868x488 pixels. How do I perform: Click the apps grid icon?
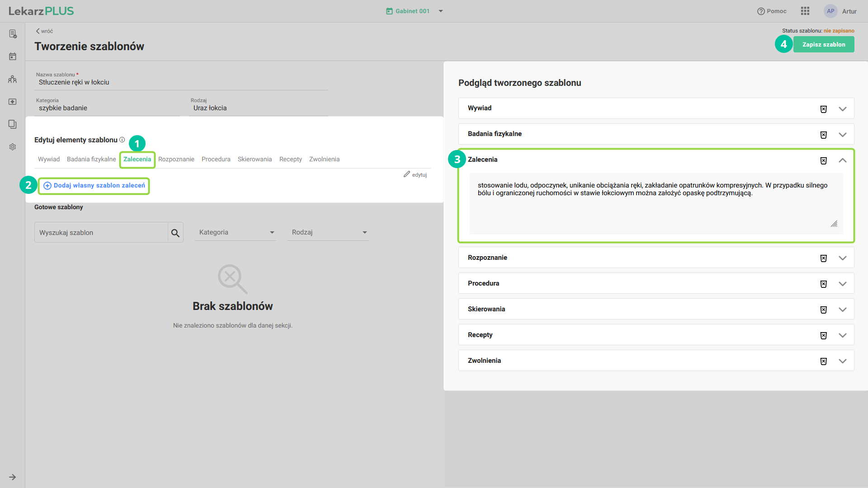point(805,11)
